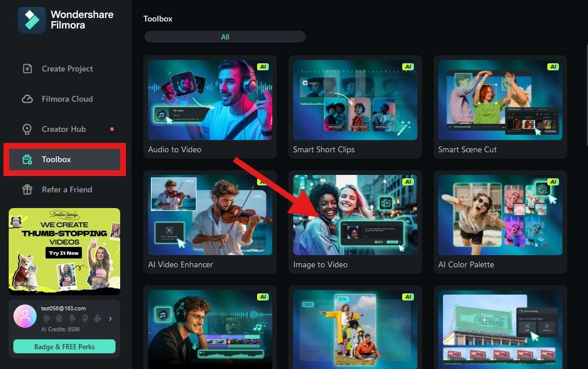Image resolution: width=588 pixels, height=369 pixels.
Task: Click the Smart Scene Cut label
Action: [x=467, y=149]
